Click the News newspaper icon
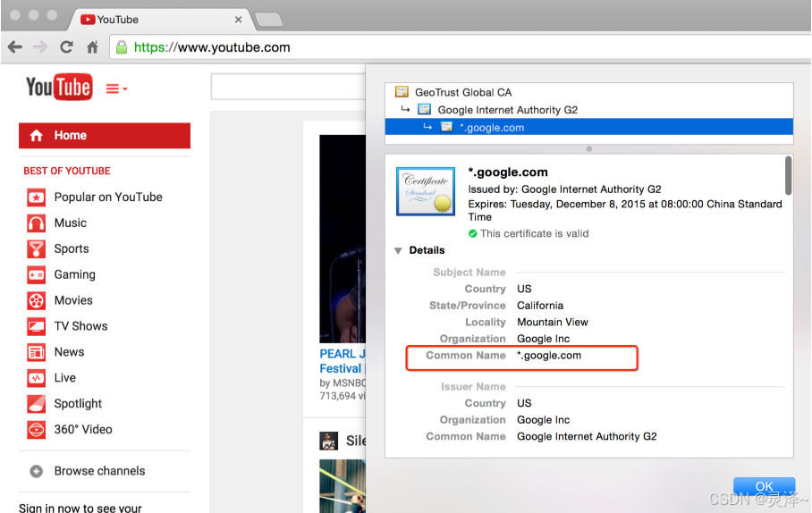The height and width of the screenshot is (513, 812). [x=37, y=352]
